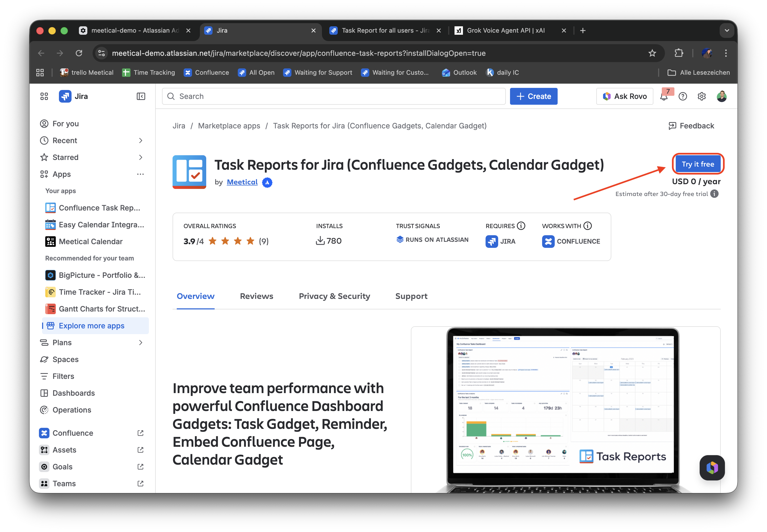Open Meetical Calendar app
This screenshot has height=532, width=767.
(95, 241)
